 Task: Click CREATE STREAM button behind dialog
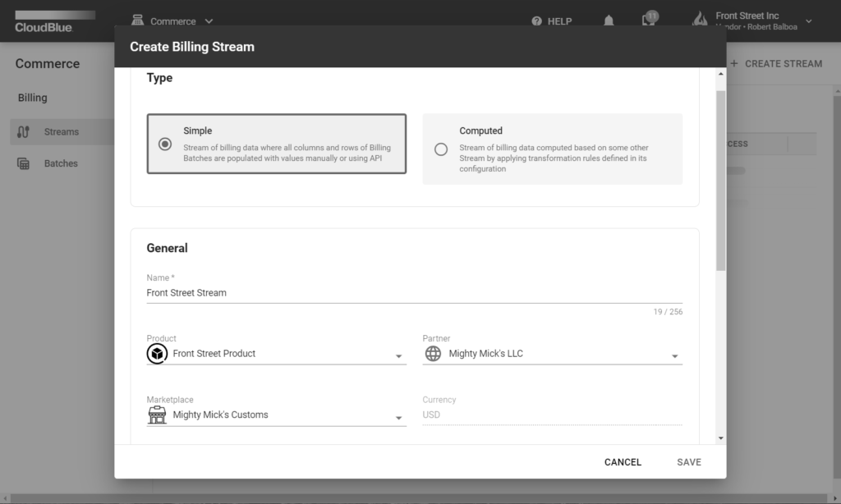tap(776, 64)
